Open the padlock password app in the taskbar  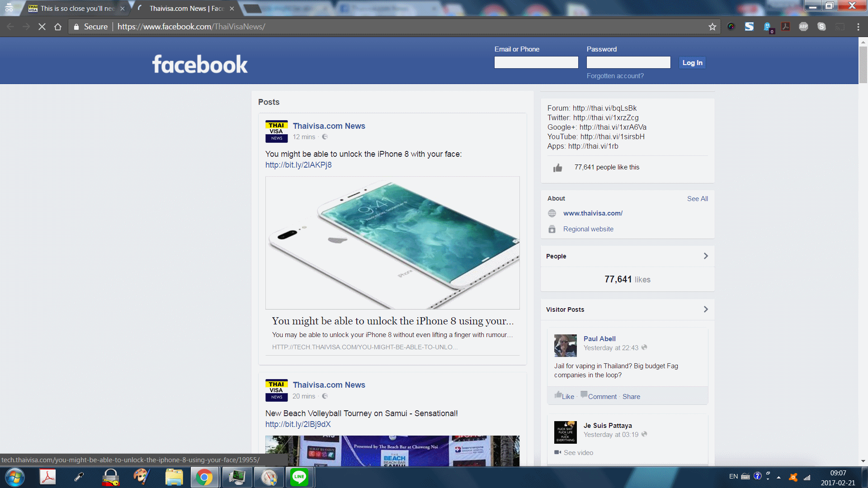click(x=111, y=477)
